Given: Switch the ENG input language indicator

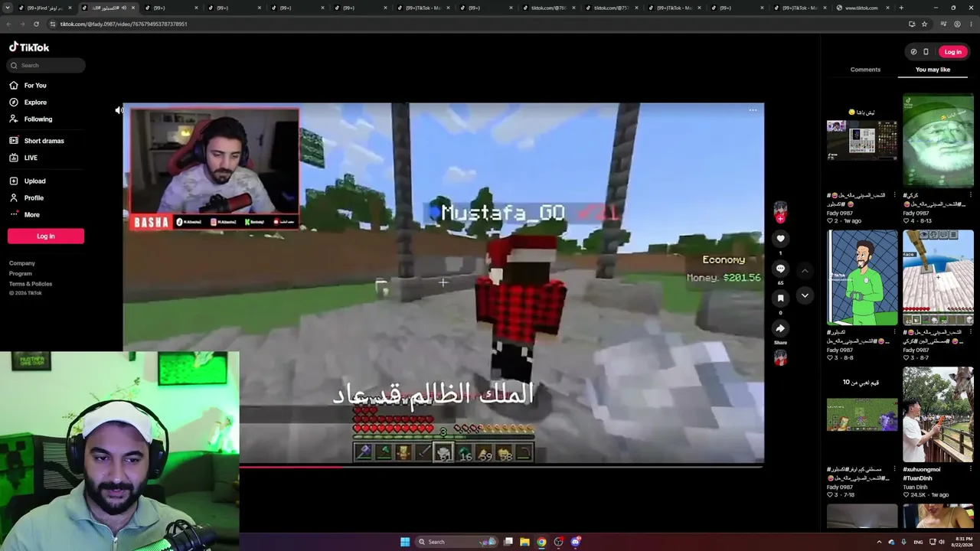Looking at the screenshot, I should (916, 542).
